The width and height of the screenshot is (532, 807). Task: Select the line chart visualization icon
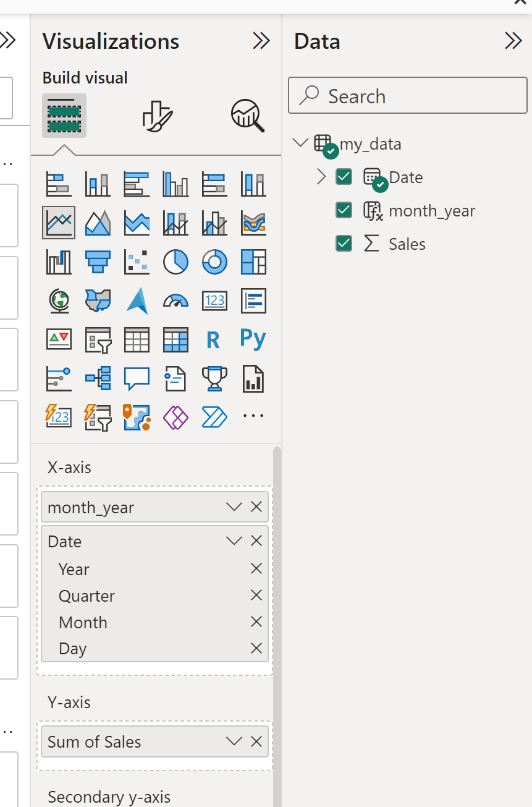(x=59, y=223)
